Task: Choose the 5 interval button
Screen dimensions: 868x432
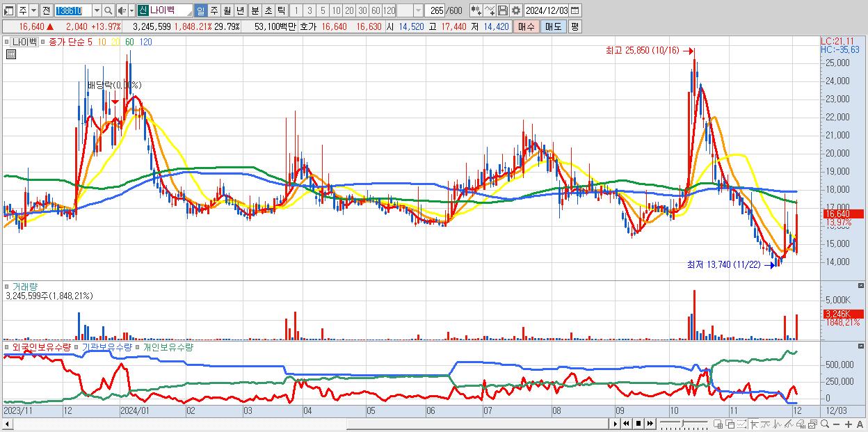Action: (323, 10)
